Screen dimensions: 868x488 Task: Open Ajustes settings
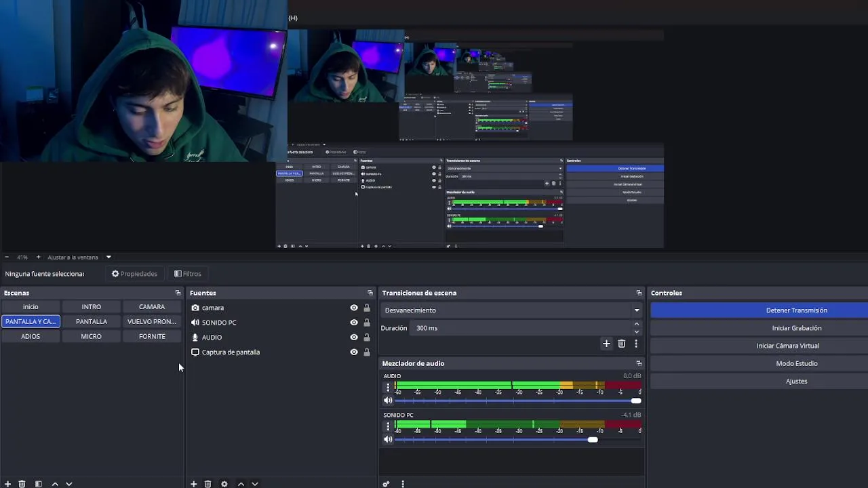click(759, 381)
